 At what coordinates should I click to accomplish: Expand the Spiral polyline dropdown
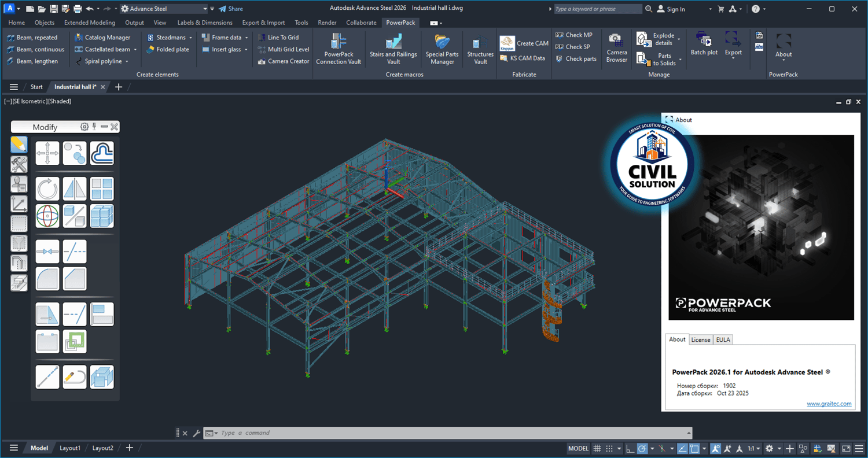[x=127, y=62]
